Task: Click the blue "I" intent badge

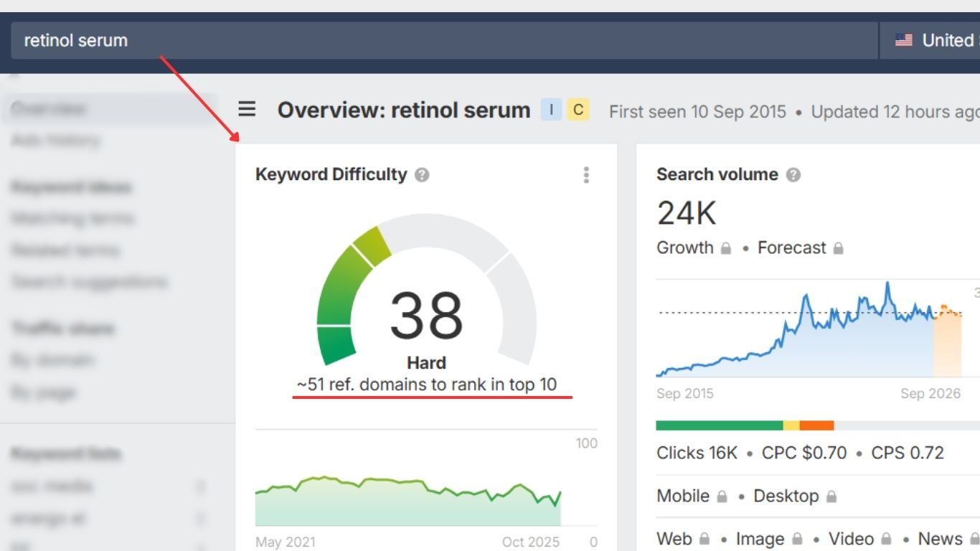Action: click(x=551, y=110)
